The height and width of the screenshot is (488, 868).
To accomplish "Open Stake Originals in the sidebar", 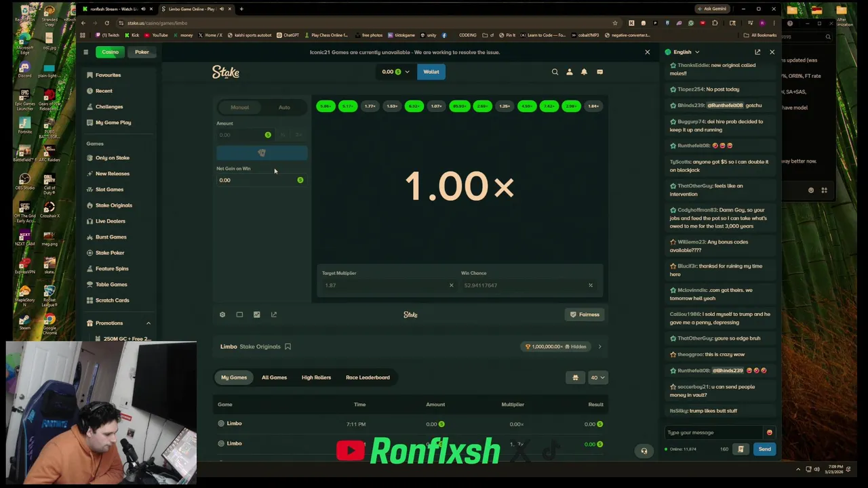I will coord(114,205).
